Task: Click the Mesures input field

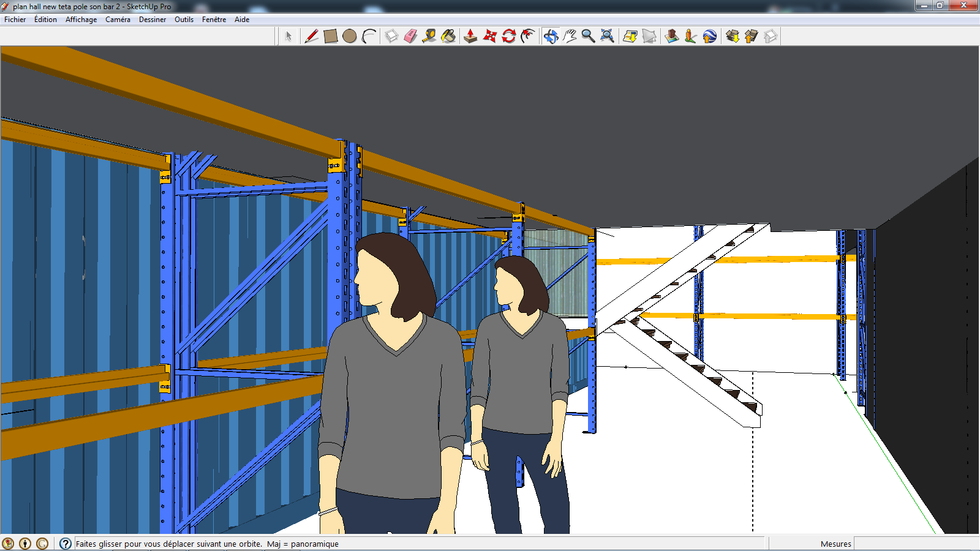Action: (x=916, y=544)
